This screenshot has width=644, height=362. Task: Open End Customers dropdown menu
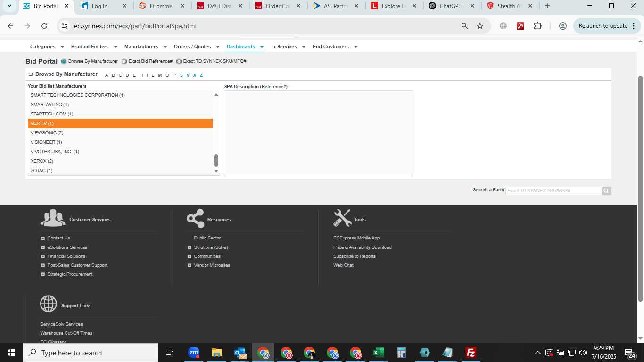pyautogui.click(x=335, y=47)
